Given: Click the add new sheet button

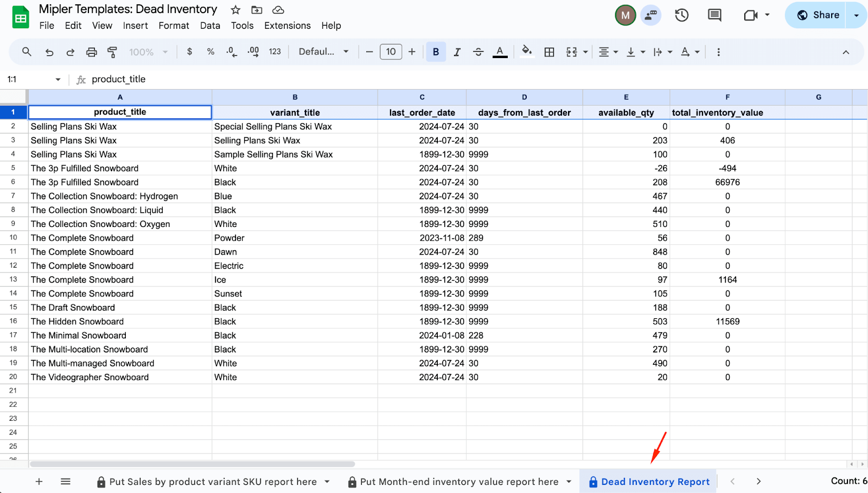Looking at the screenshot, I should [x=39, y=482].
